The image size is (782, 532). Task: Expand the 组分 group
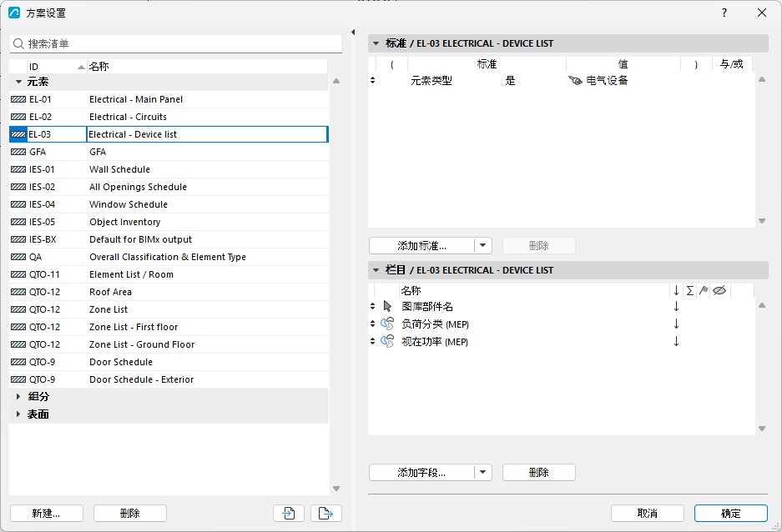coord(18,397)
